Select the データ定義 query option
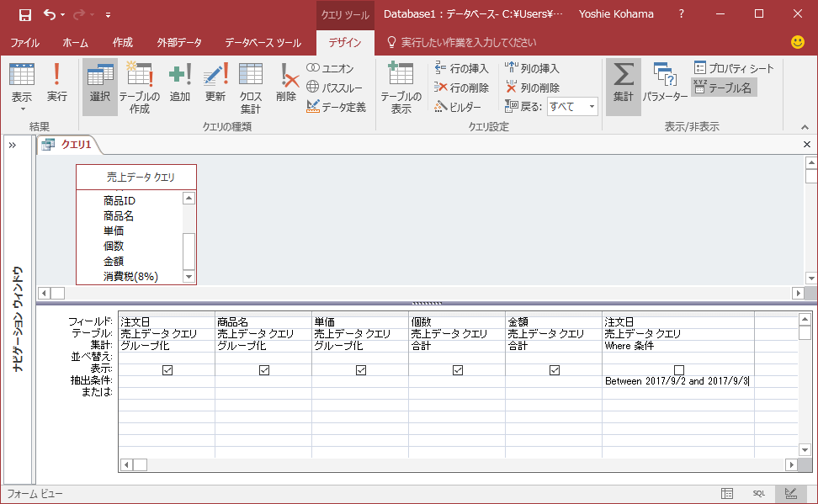Viewport: 818px width, 504px height. point(336,107)
